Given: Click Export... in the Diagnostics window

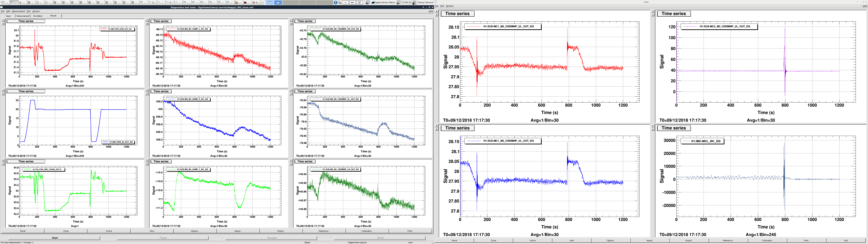Looking at the screenshot, I should (x=281, y=231).
